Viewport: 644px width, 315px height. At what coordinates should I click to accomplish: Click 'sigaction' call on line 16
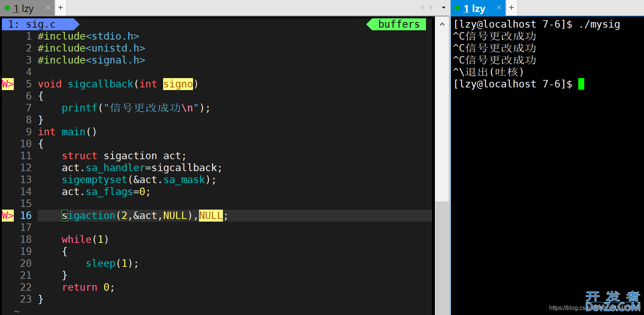pyautogui.click(x=88, y=216)
